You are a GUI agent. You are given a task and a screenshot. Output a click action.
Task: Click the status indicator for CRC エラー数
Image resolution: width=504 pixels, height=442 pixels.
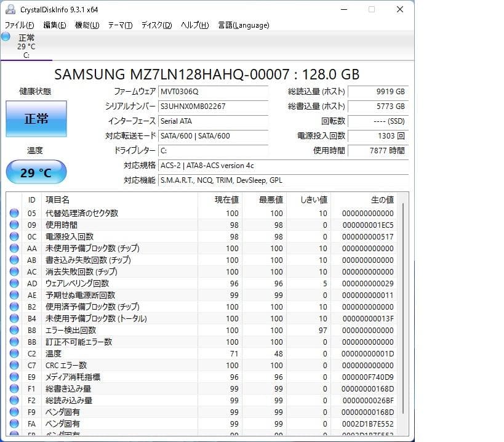pos(14,365)
